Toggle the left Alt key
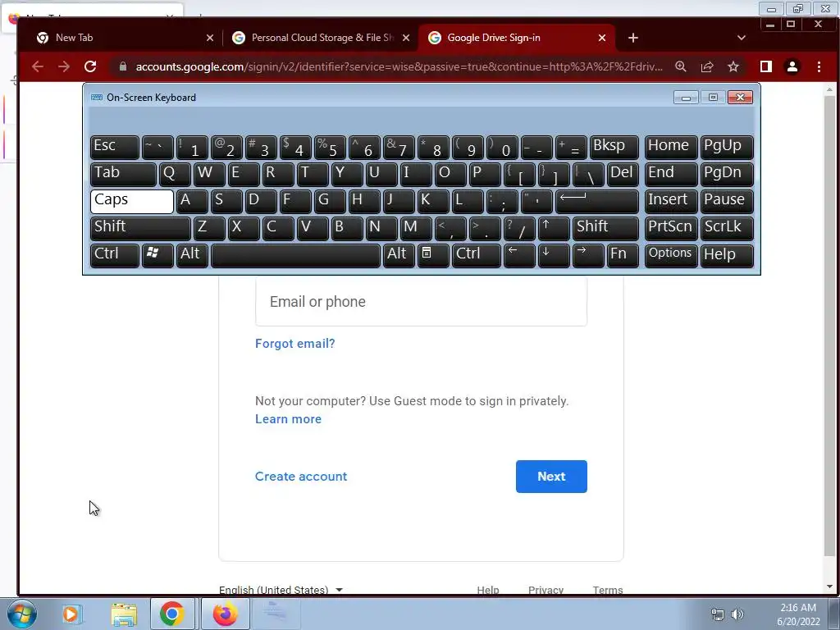This screenshot has height=630, width=840. pos(192,256)
